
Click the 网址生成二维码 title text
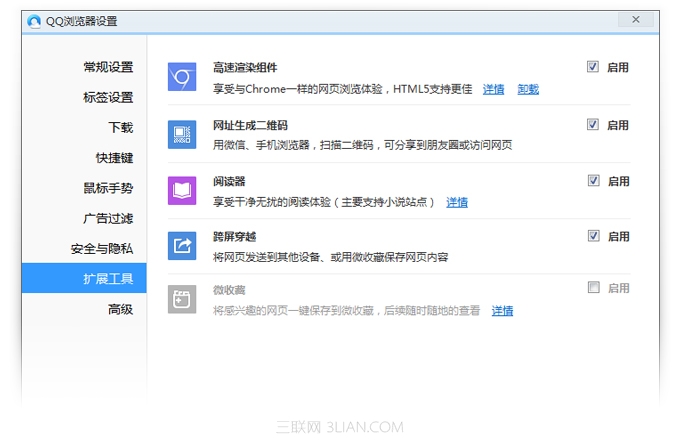click(x=250, y=125)
